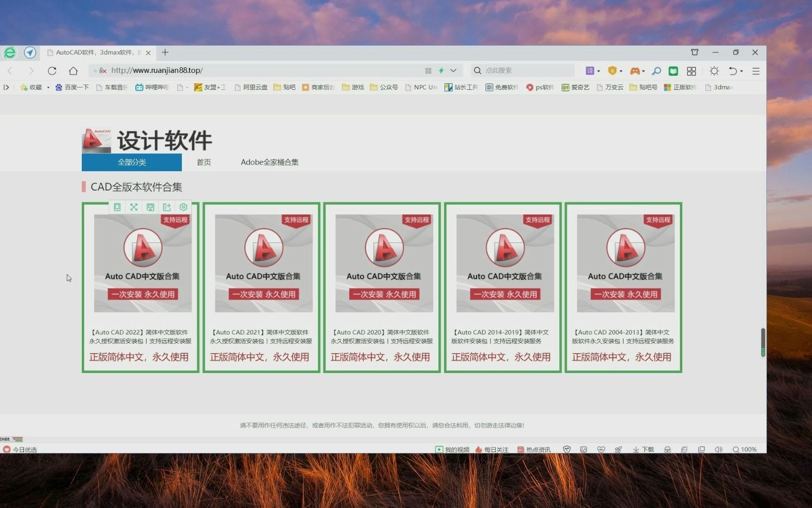Reload the current page
Screen dimensions: 812x508
coord(52,71)
